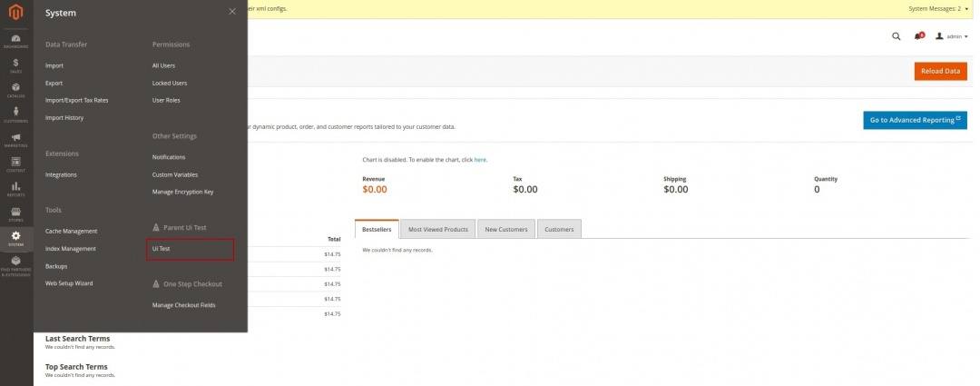Image resolution: width=980 pixels, height=386 pixels.
Task: Switch to the Customers tab
Action: (x=559, y=229)
